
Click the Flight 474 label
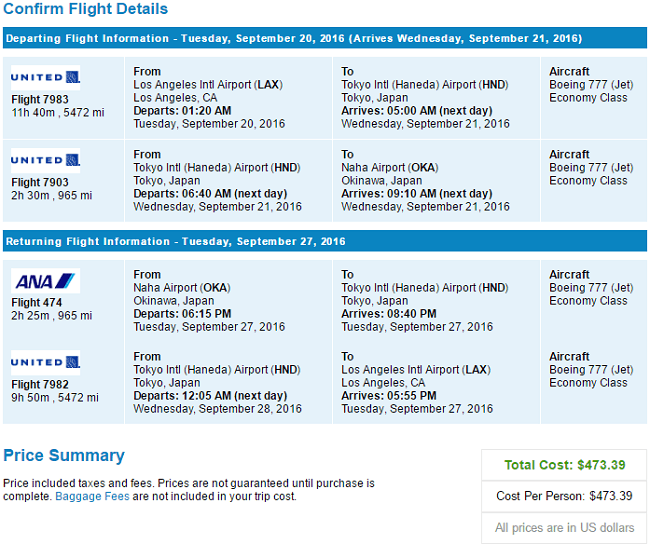click(36, 303)
